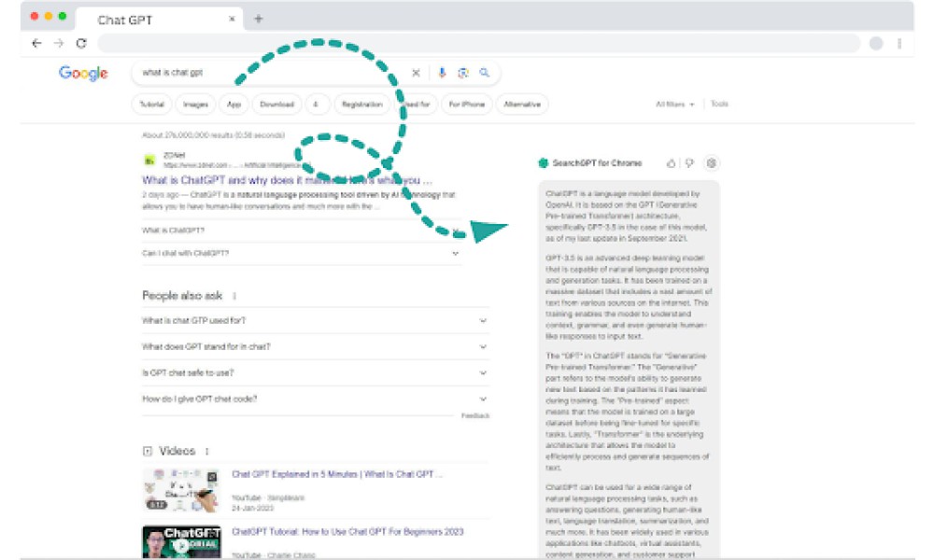The image size is (934, 560).
Task: Click the Feedback link
Action: point(474,416)
